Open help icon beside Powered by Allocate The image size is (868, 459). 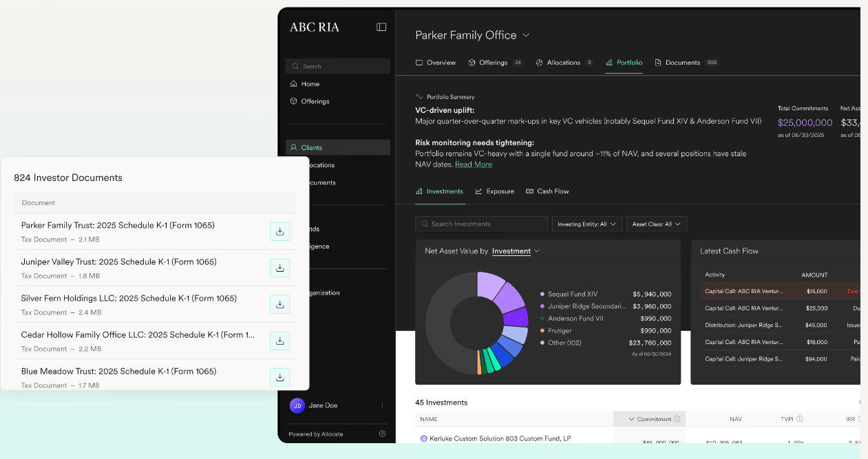pos(382,434)
